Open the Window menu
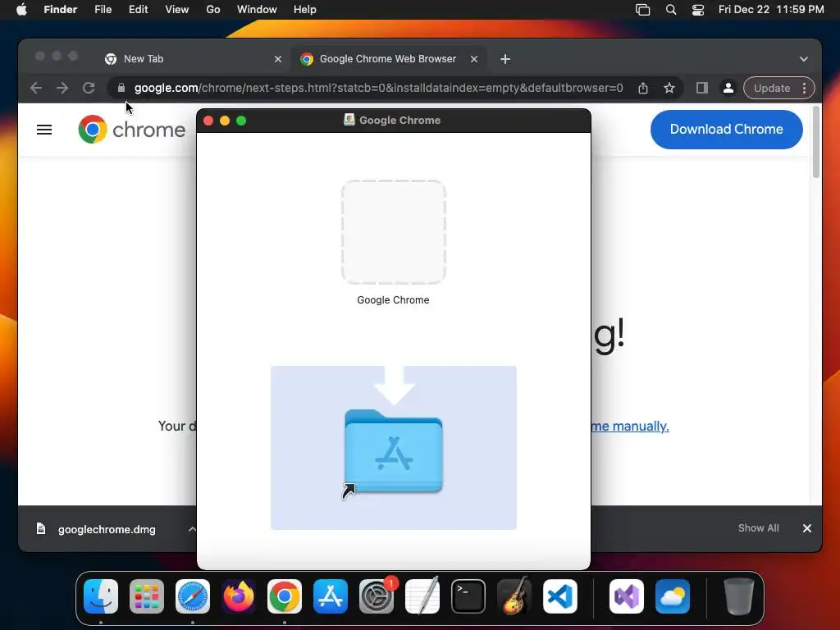 pos(257,10)
